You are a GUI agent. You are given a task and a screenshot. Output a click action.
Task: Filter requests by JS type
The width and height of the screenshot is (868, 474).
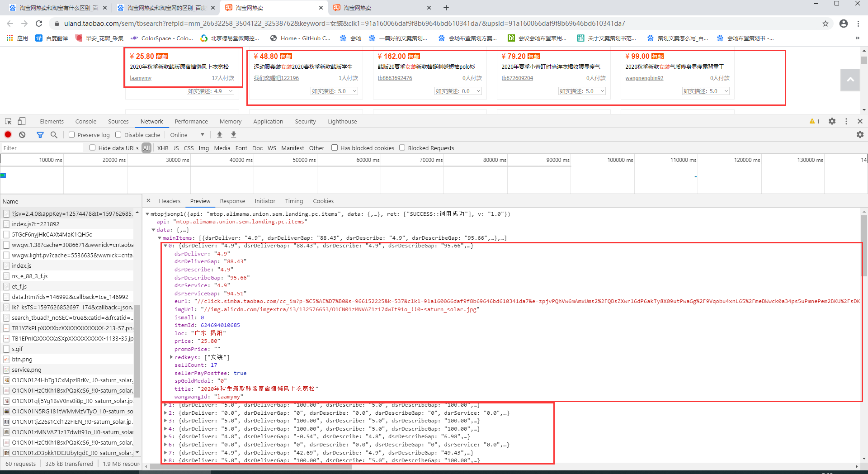[x=176, y=148]
